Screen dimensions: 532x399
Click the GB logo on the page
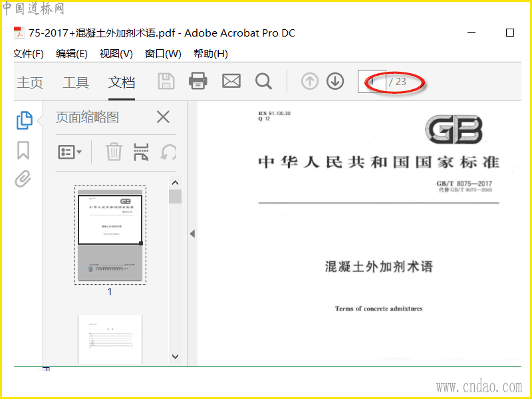point(454,130)
